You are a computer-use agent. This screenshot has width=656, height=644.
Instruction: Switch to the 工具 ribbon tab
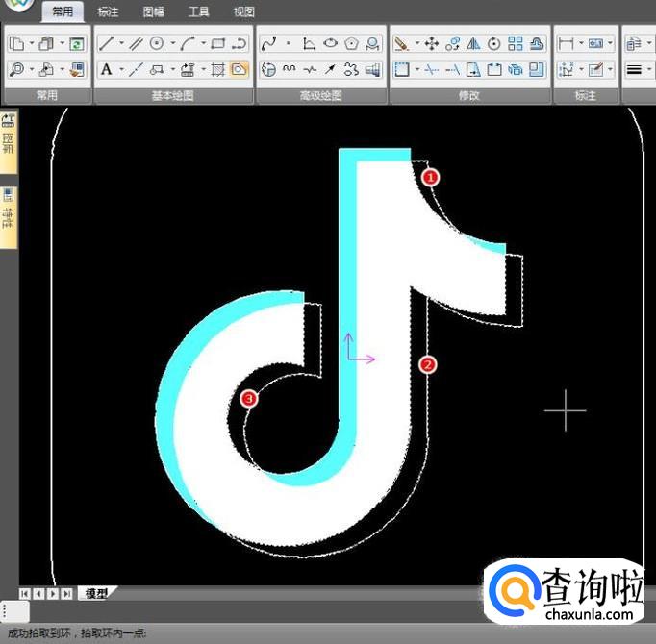[x=199, y=12]
